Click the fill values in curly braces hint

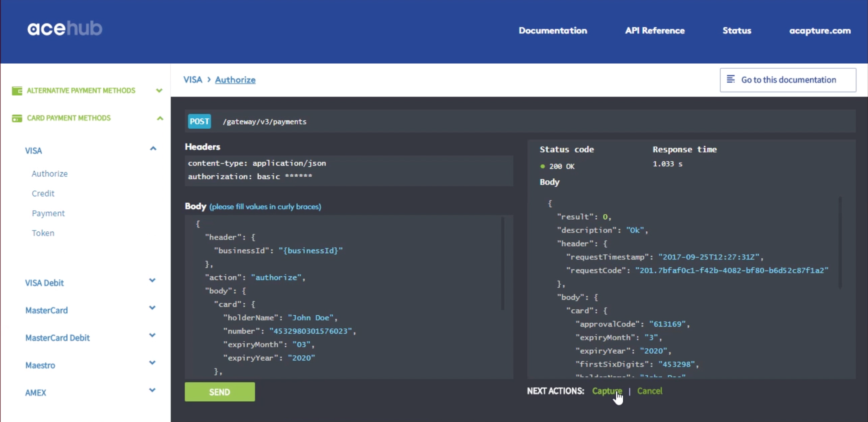pos(265,206)
